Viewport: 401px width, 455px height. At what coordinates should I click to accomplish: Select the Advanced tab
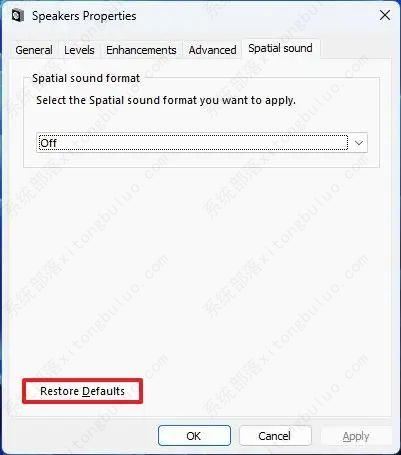[x=212, y=50]
